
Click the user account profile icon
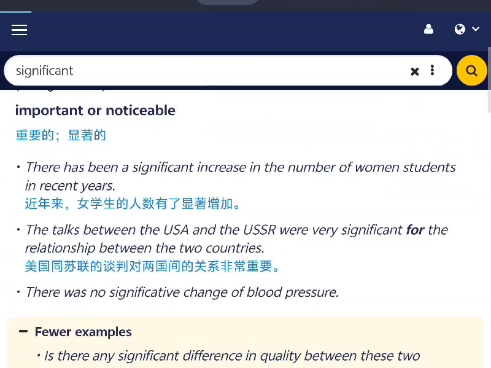428,29
